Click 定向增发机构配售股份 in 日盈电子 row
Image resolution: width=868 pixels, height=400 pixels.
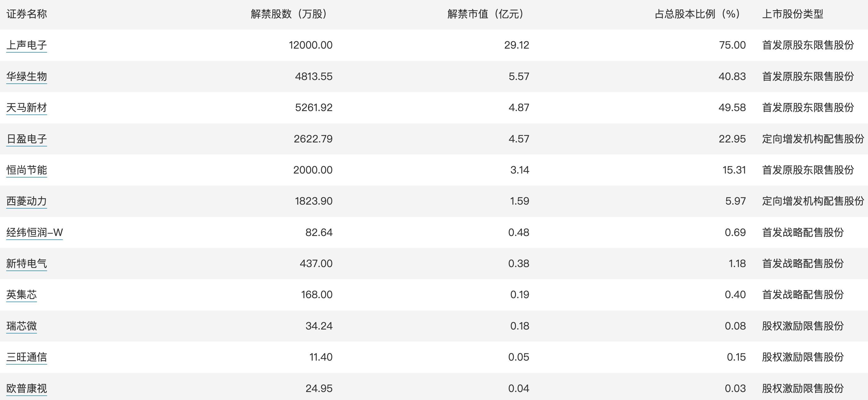[813, 139]
